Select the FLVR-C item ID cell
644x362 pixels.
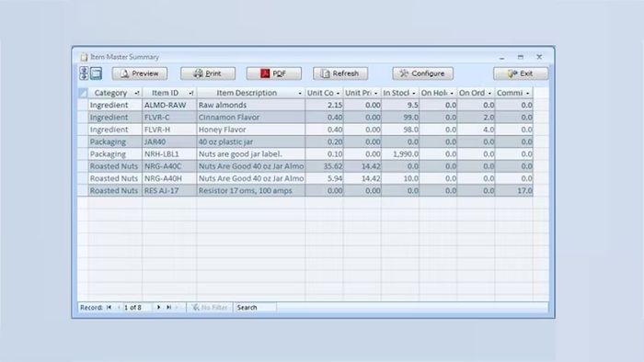(169, 118)
